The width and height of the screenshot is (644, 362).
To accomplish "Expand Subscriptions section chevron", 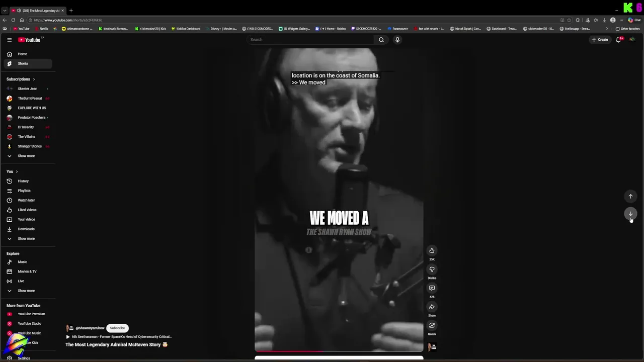I will 34,79.
